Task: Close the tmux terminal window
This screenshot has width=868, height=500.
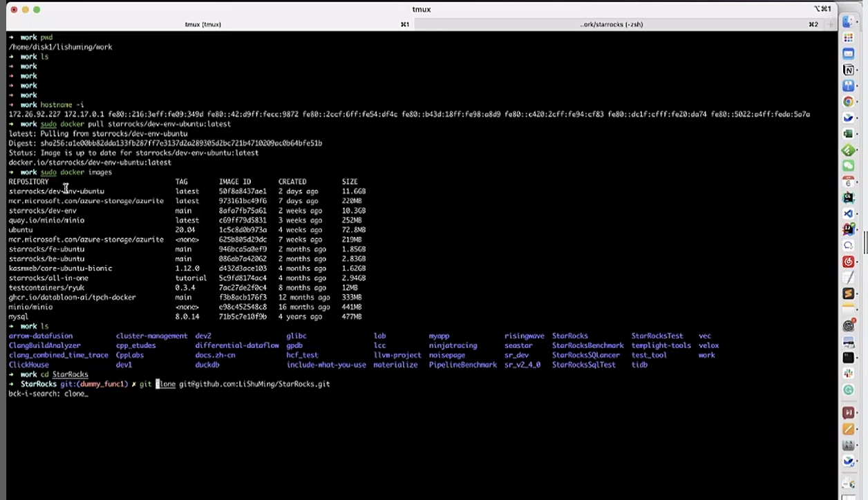Action: [14, 10]
